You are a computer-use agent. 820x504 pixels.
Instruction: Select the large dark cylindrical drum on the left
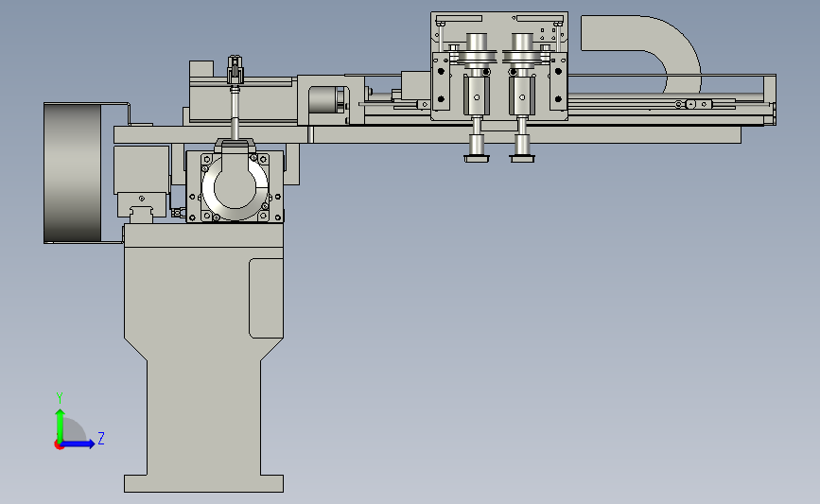[72, 172]
